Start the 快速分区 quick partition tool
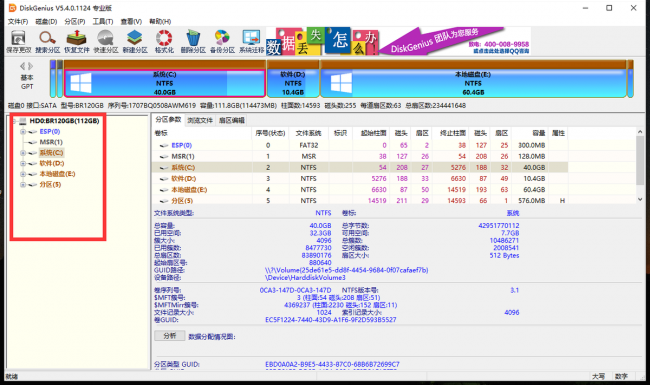Image resolution: width=650 pixels, height=385 pixels. (x=106, y=41)
